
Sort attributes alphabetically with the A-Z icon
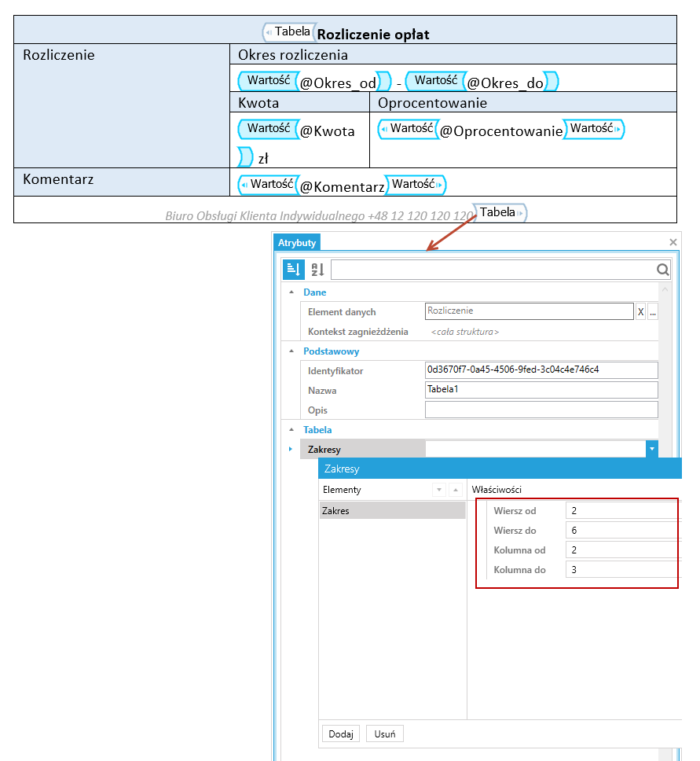pyautogui.click(x=317, y=270)
